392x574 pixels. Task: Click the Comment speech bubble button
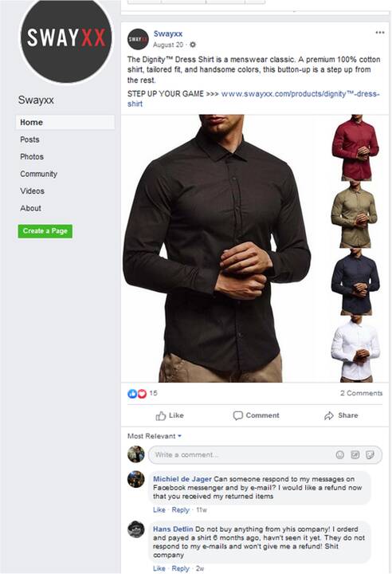pos(256,415)
